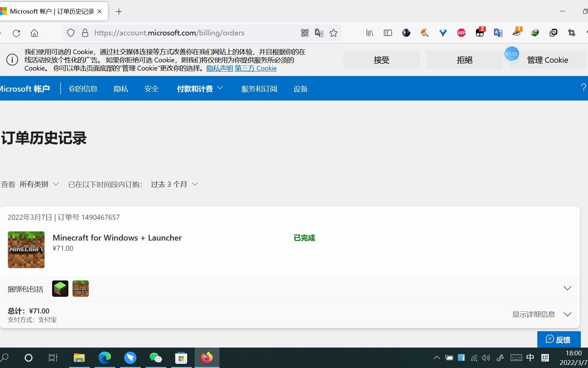Go to 你的信息 tab
Screen dimensions: 588x368
pyautogui.click(x=83, y=89)
